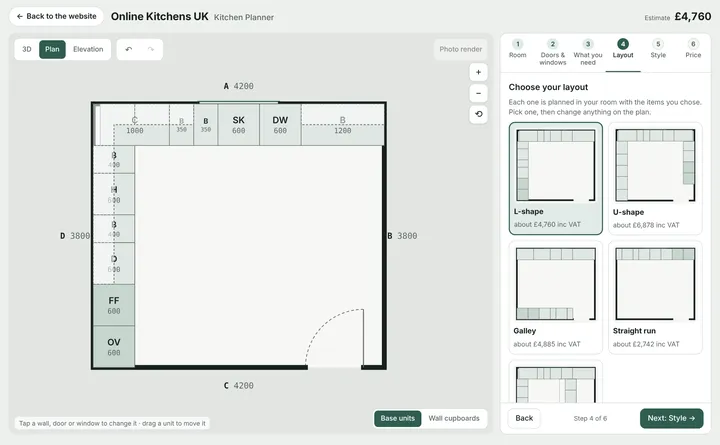Zoom out with the minus icon
This screenshot has height=445, width=720.
tap(478, 93)
